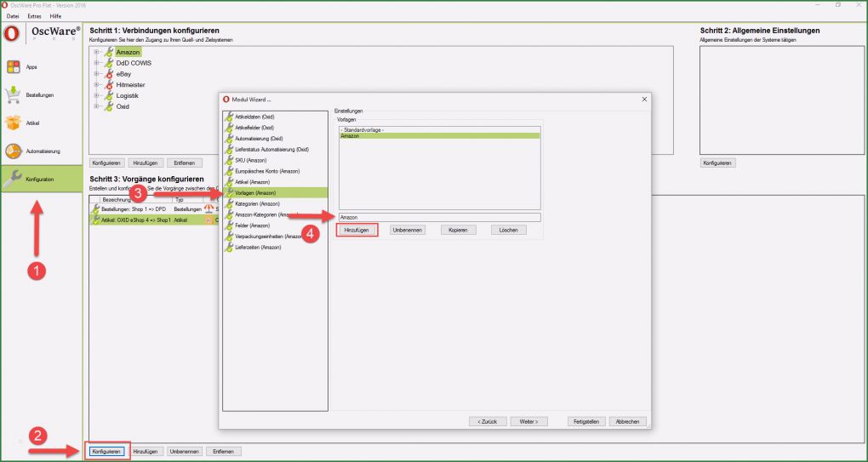Select Standardvorlage in the Vorlagen list
Viewport: 868px width, 462px height.
362,129
